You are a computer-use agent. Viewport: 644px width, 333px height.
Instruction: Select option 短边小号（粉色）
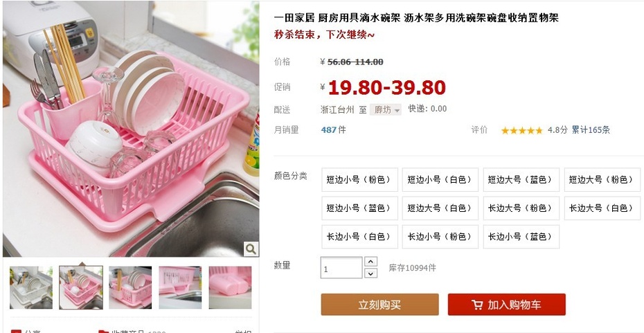(359, 179)
